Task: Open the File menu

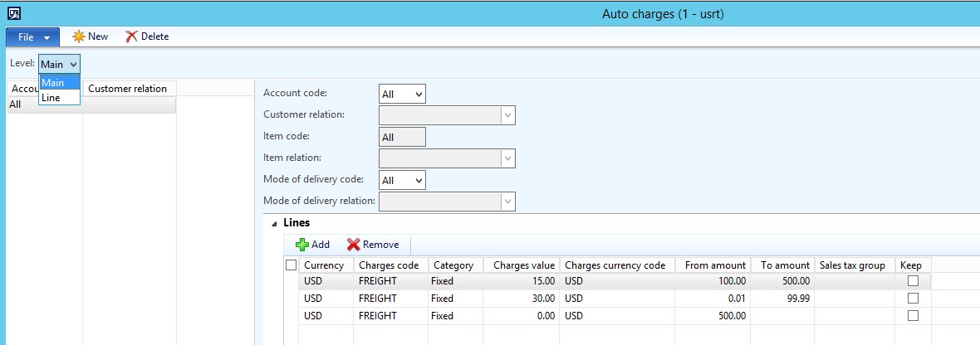Action: point(32,36)
